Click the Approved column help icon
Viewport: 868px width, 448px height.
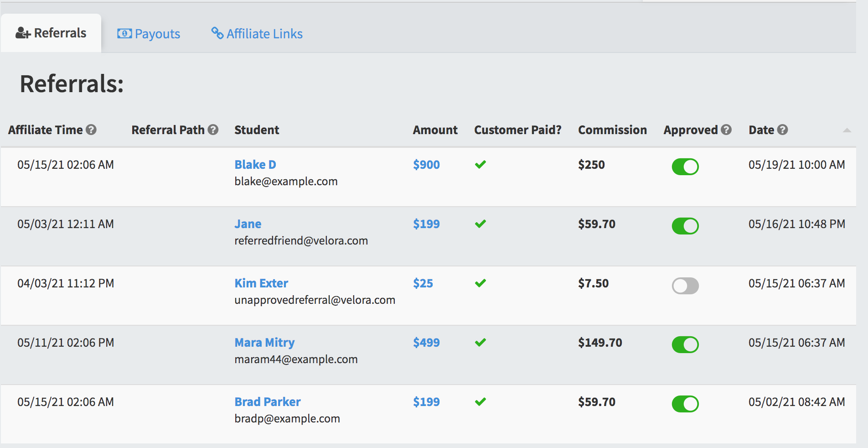(726, 130)
